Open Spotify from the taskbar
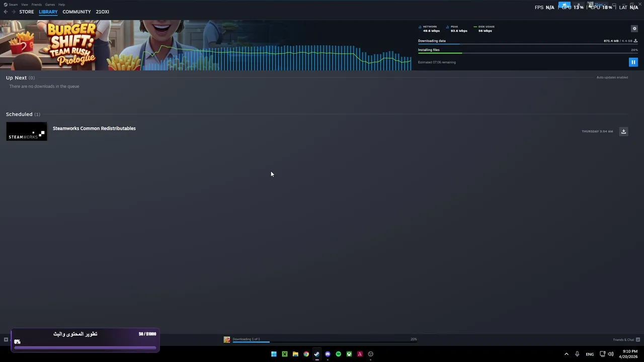Viewport: 644px width, 362px height. click(x=338, y=354)
